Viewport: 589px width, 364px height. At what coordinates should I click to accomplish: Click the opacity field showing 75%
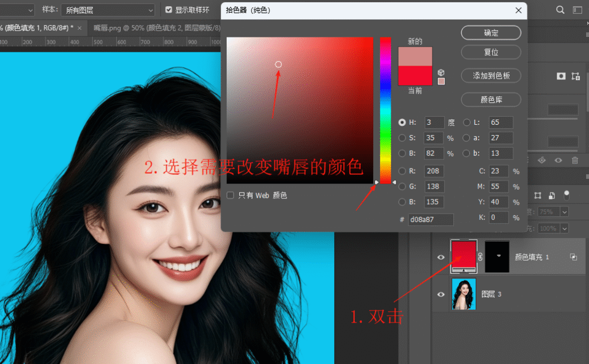coord(549,212)
